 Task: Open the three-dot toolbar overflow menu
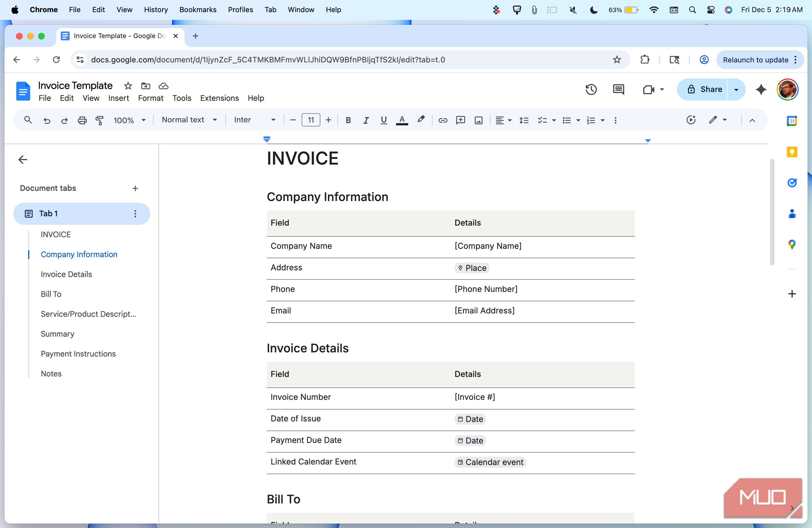coord(615,120)
